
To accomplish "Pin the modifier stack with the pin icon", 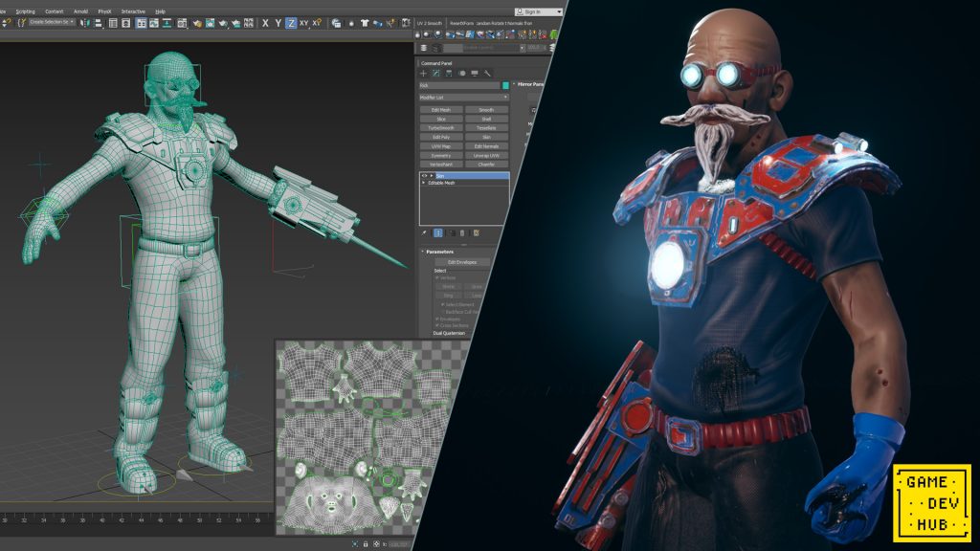I will point(422,231).
